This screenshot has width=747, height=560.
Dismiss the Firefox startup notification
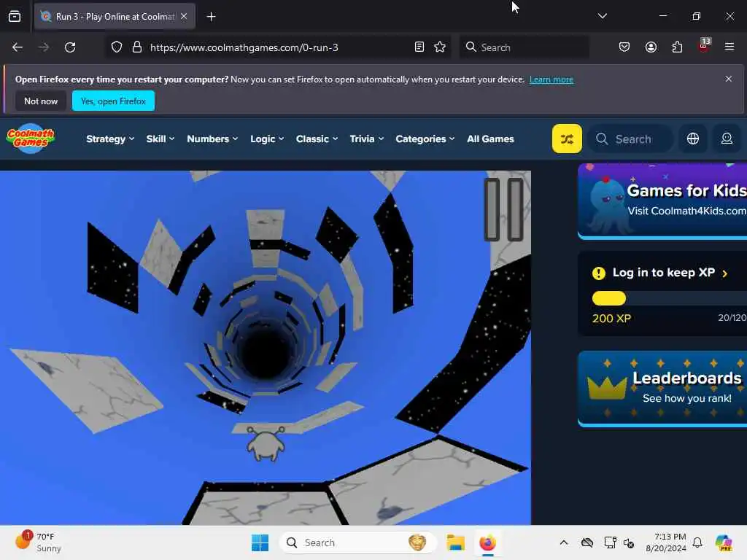[x=728, y=79]
